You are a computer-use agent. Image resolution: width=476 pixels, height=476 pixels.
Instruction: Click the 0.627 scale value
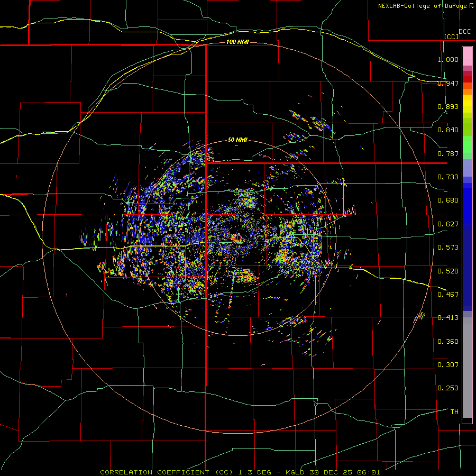[448, 224]
